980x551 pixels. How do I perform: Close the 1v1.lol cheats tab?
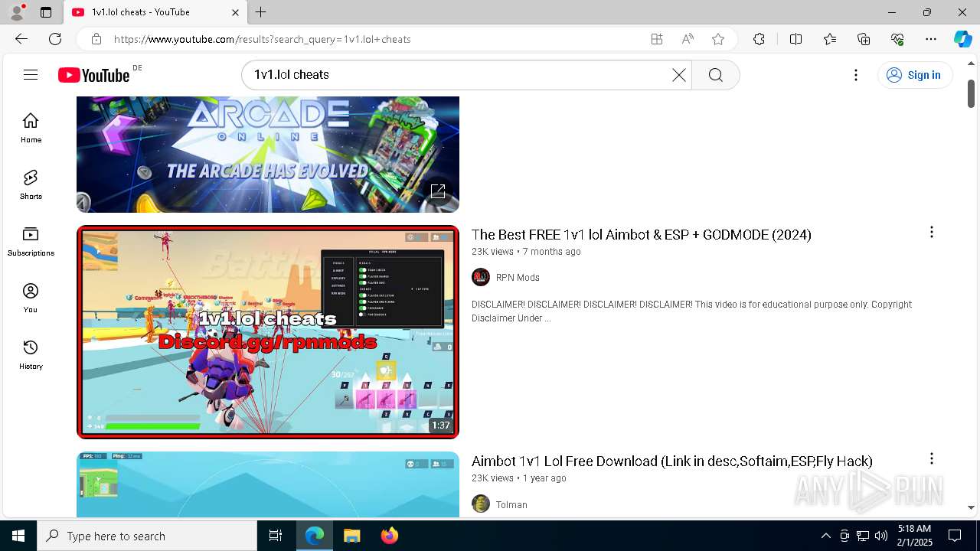pos(235,12)
